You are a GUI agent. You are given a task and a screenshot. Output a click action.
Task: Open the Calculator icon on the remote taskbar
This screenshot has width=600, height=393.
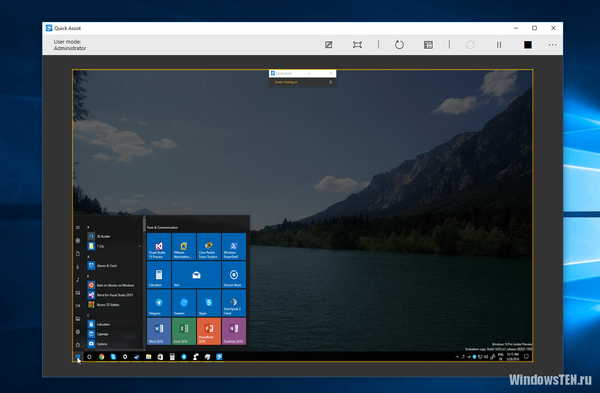point(172,357)
